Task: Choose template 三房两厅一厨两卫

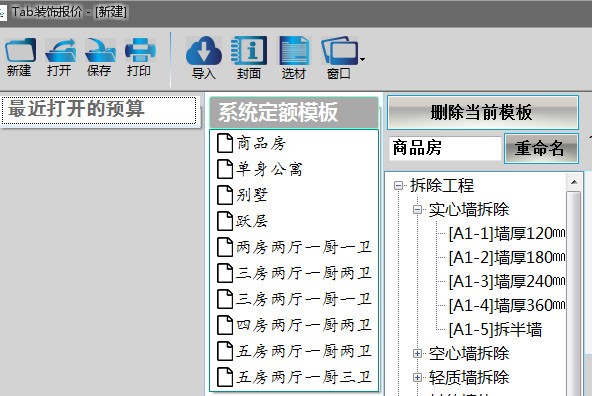Action: coord(304,273)
